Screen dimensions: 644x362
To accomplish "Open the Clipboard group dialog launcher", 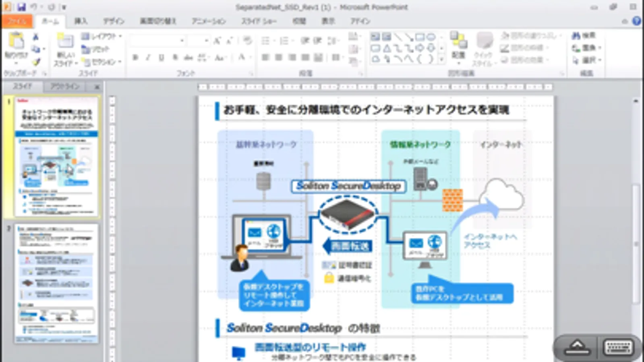I will pos(44,73).
